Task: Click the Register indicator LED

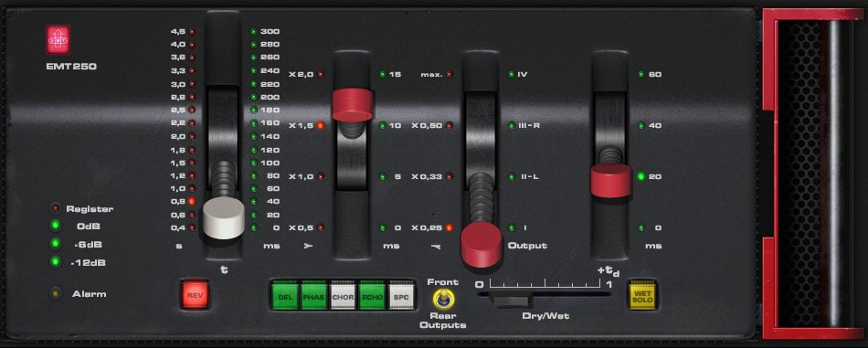Action: pyautogui.click(x=56, y=208)
